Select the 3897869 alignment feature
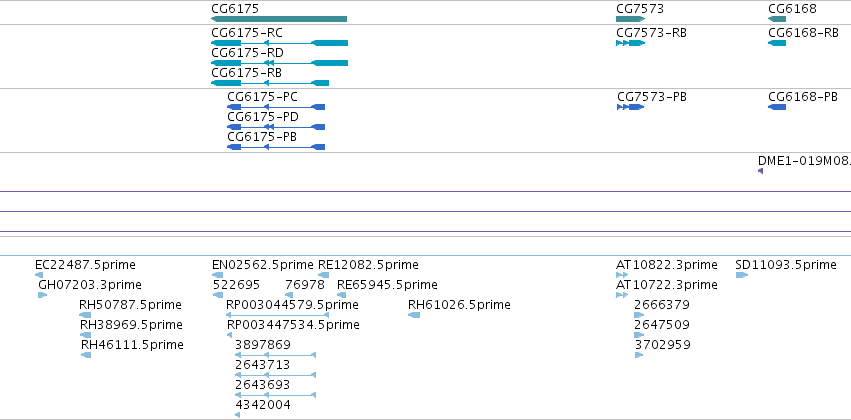The height and width of the screenshot is (420, 851). (x=275, y=355)
